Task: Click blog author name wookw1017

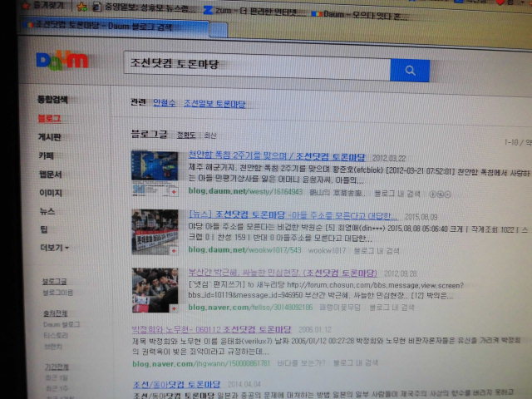Action: (327, 251)
